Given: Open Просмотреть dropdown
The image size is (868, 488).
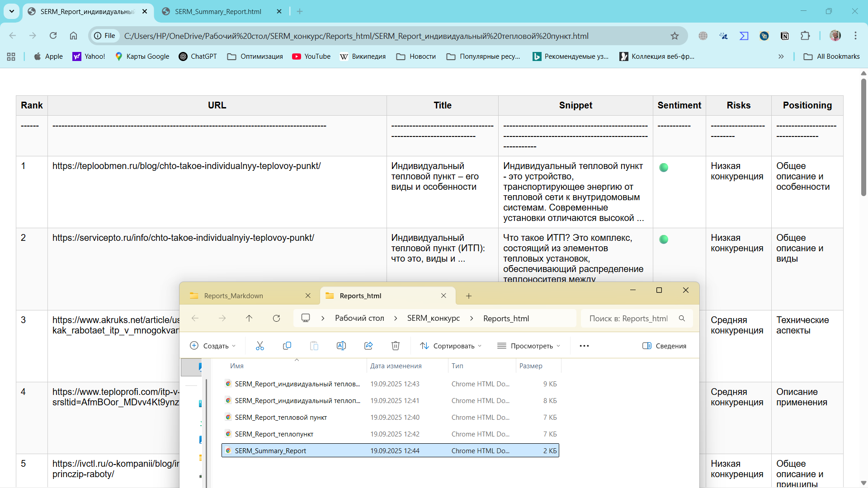Looking at the screenshot, I should click(x=529, y=346).
